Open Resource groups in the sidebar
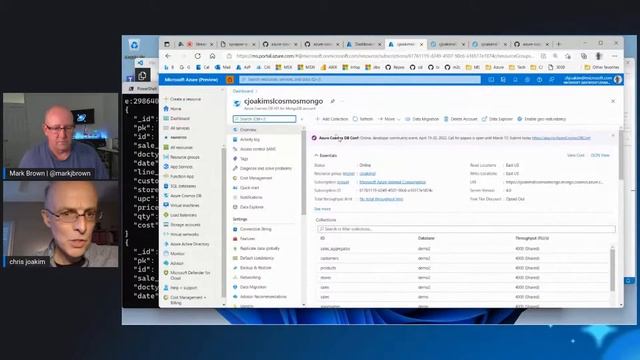This screenshot has height=360, width=640. coord(184,157)
